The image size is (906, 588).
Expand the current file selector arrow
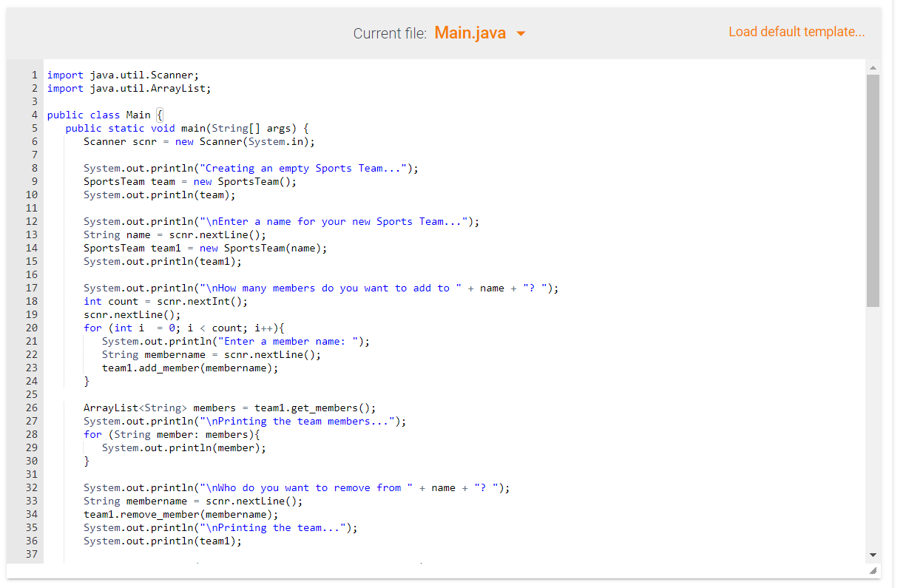[x=521, y=33]
